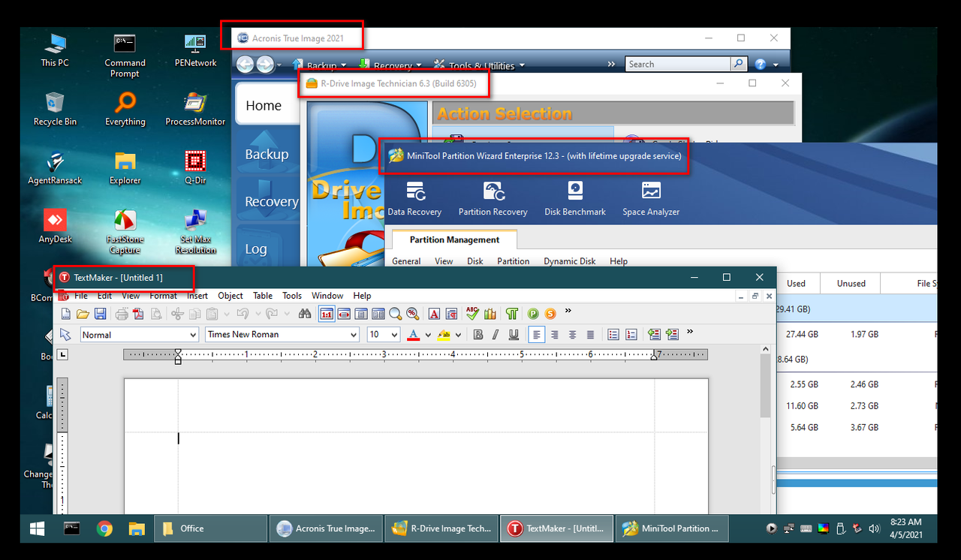The height and width of the screenshot is (560, 961).
Task: Toggle left paragraph alignment
Action: (x=536, y=335)
